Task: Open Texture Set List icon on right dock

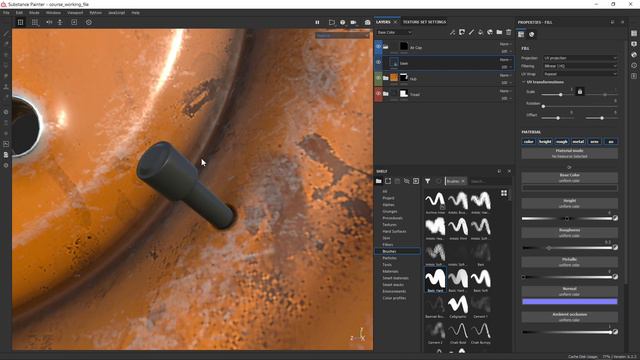Action: click(x=634, y=33)
